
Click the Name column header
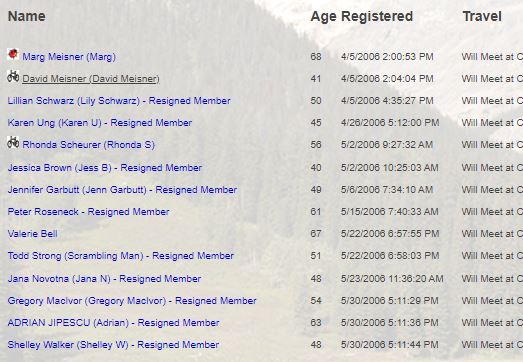(27, 16)
